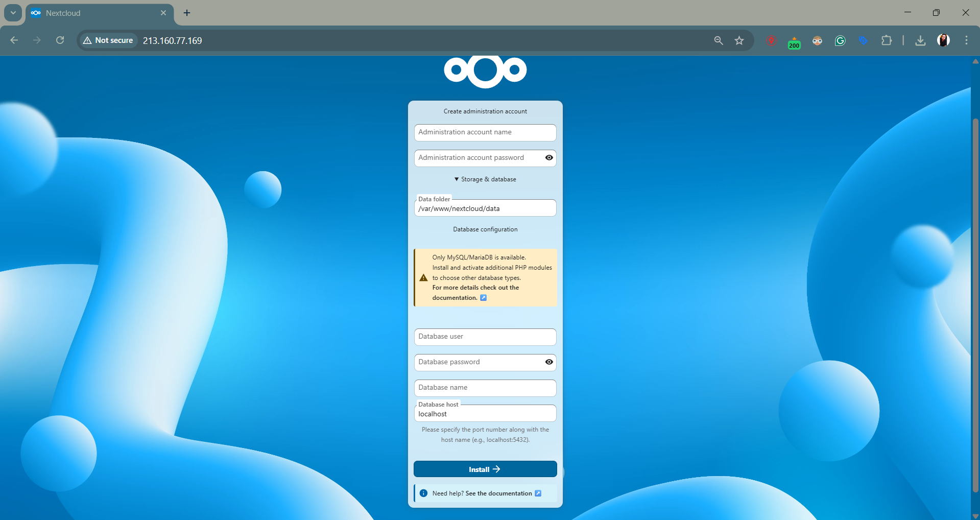980x520 pixels.
Task: Click the scrollbar down arrow
Action: [975, 516]
